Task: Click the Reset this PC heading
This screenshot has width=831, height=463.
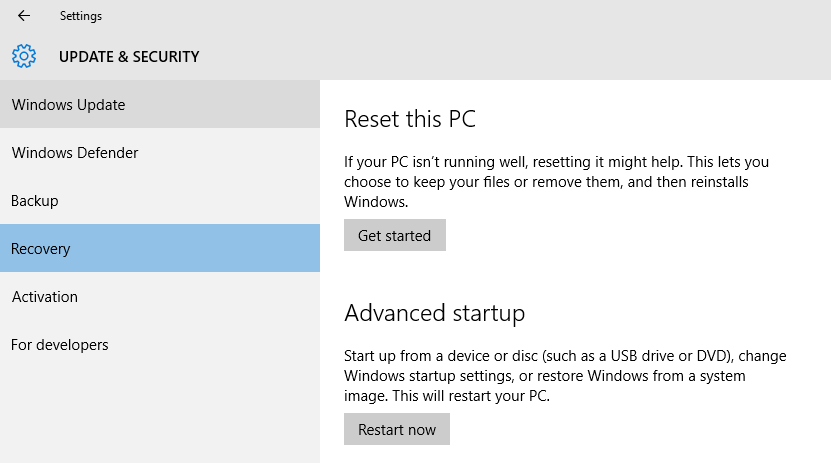Action: click(410, 119)
